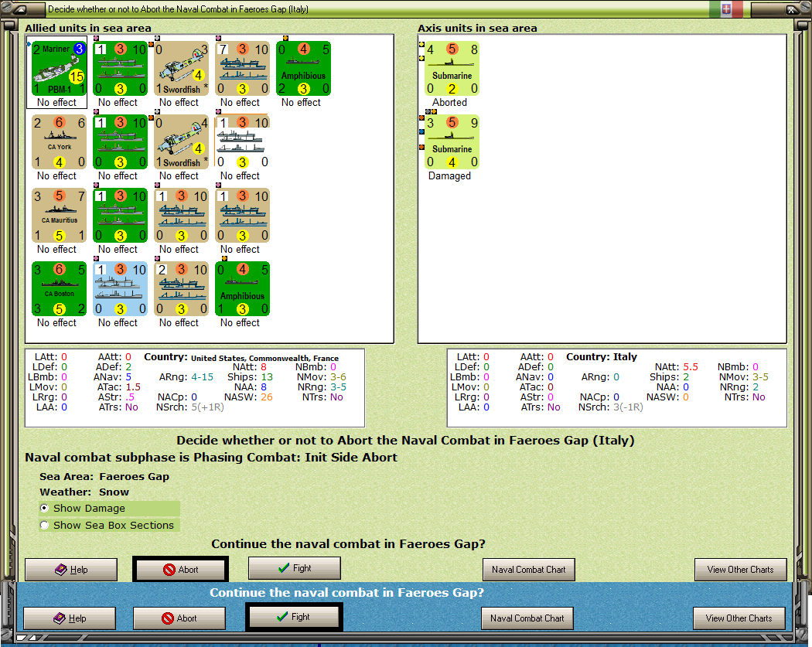The height and width of the screenshot is (647, 812).
Task: Enable the Show Damage radio option
Action: pos(45,509)
